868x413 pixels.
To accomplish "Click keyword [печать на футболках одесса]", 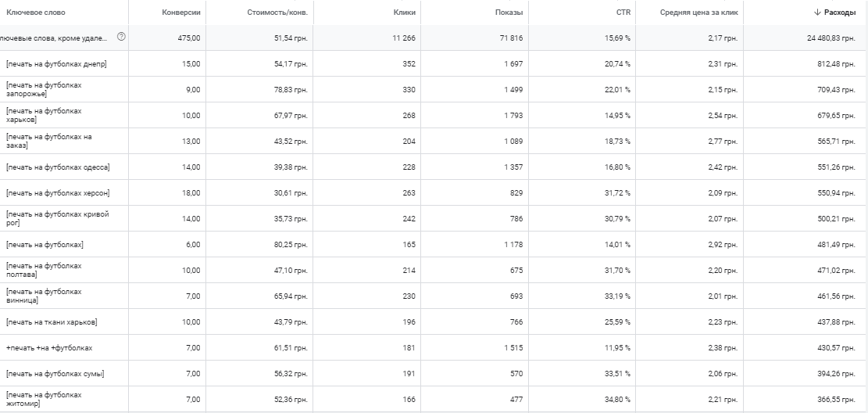I will pyautogui.click(x=58, y=167).
